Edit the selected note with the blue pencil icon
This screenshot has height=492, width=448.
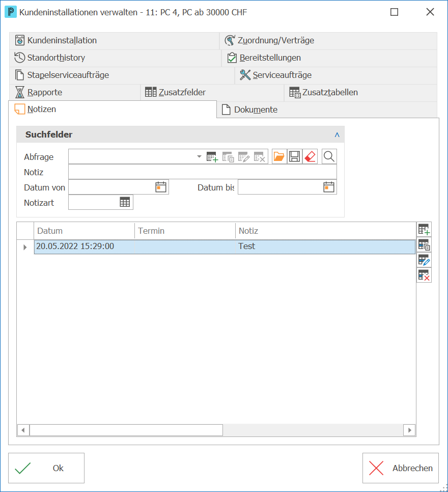tap(424, 260)
